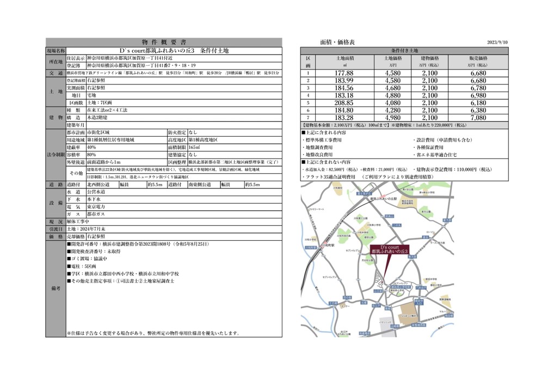
Task: Click lot 7 sale price 7,080
Action: pyautogui.click(x=477, y=118)
